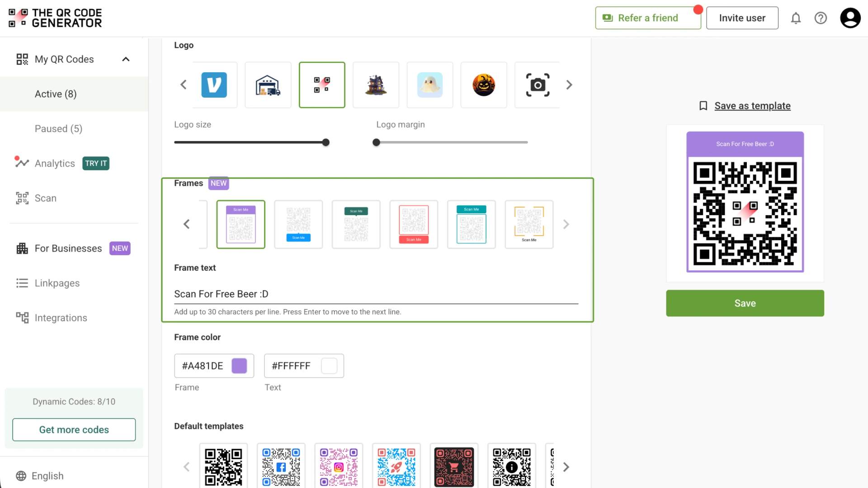Open notifications bell
Image resolution: width=868 pixels, height=488 pixels.
click(796, 18)
